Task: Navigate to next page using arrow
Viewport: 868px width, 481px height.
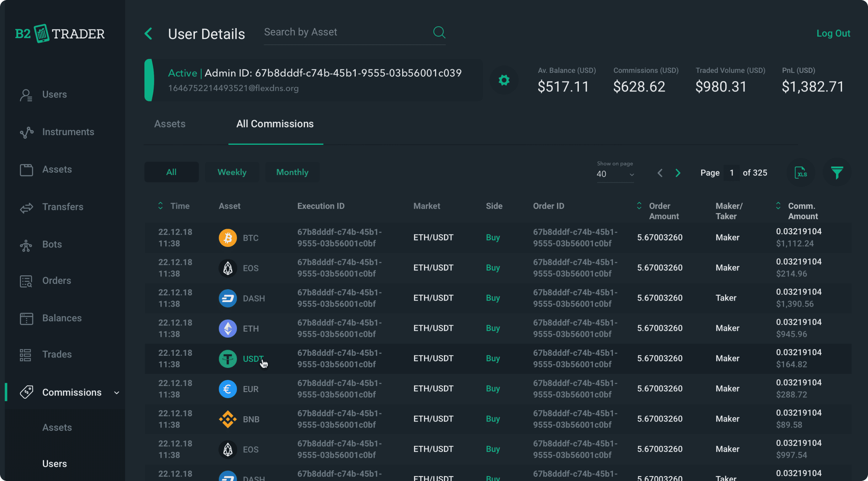Action: (678, 173)
